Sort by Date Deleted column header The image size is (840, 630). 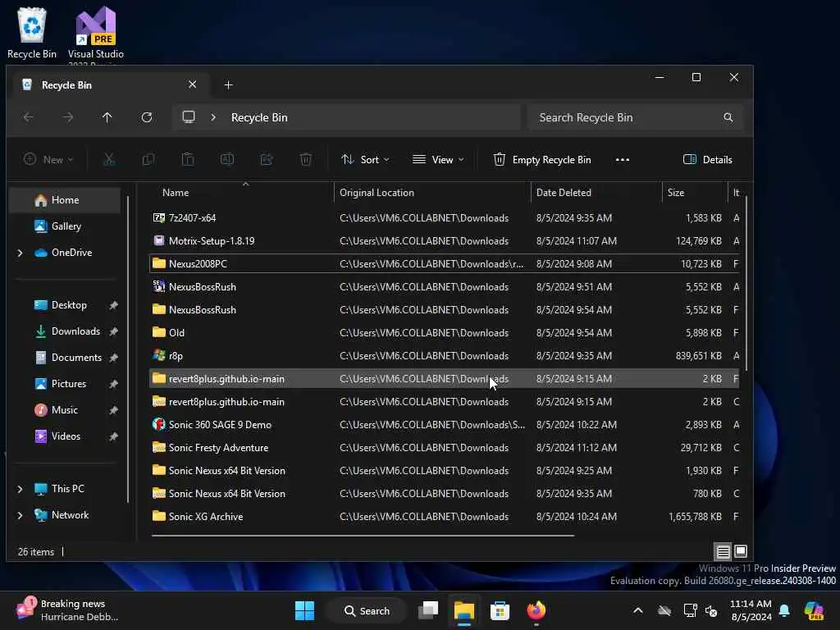[596, 192]
